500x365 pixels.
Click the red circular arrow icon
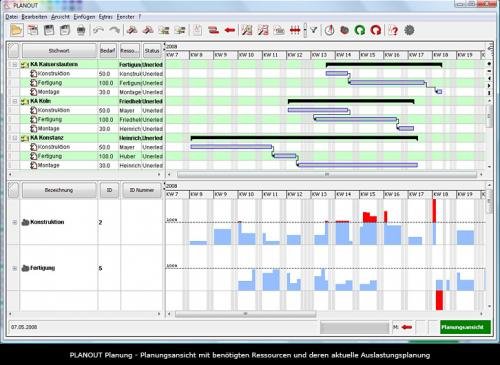click(376, 31)
